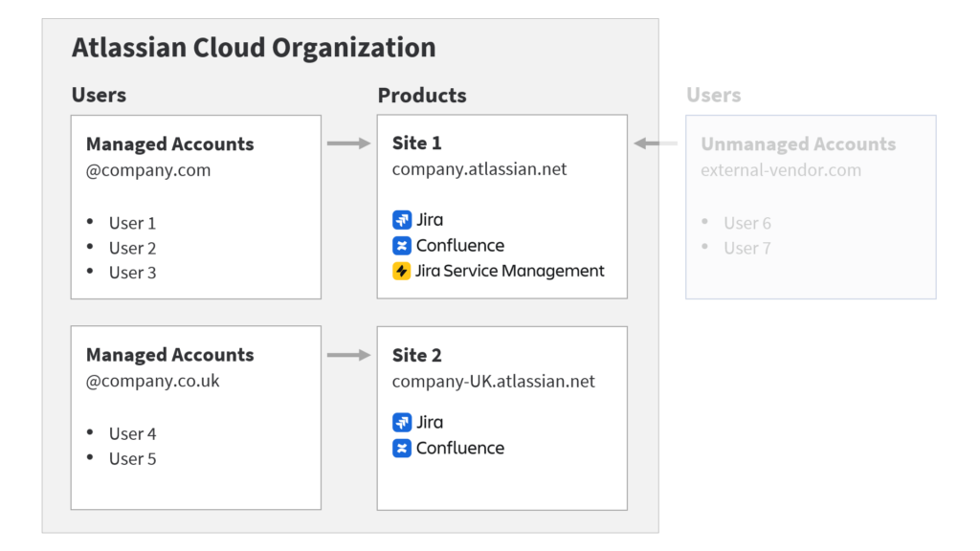Click the Confluence icon under Site 2

coord(402,449)
